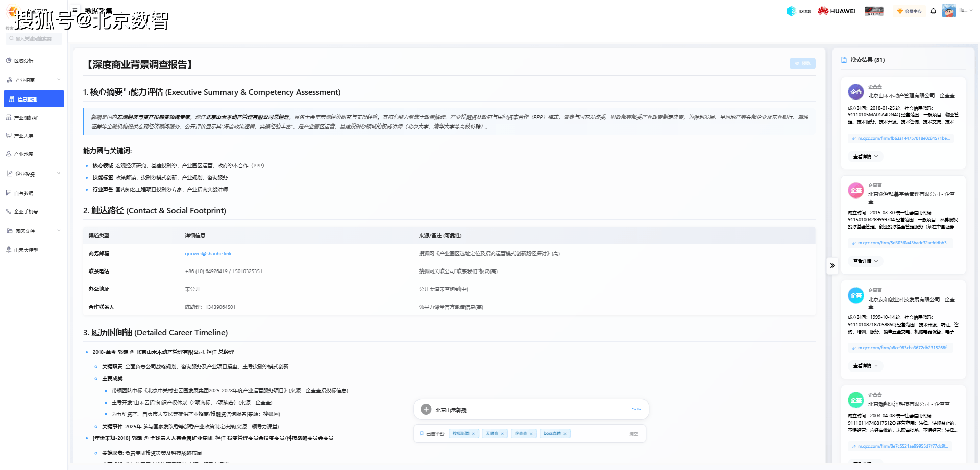
Task: Remove the boss直聘 platform tag
Action: point(565,434)
